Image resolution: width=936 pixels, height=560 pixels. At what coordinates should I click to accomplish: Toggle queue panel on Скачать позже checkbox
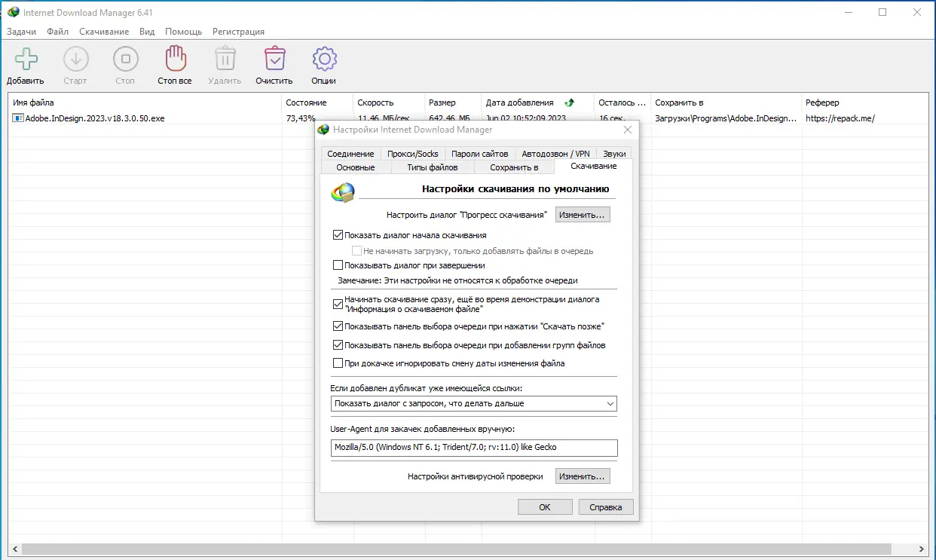click(x=338, y=326)
